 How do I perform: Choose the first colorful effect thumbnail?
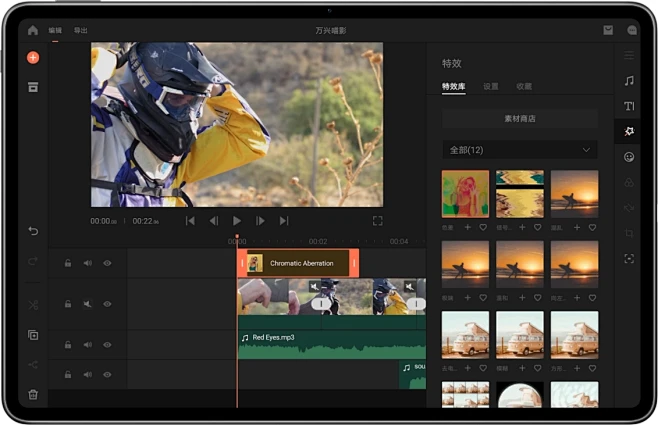point(465,194)
